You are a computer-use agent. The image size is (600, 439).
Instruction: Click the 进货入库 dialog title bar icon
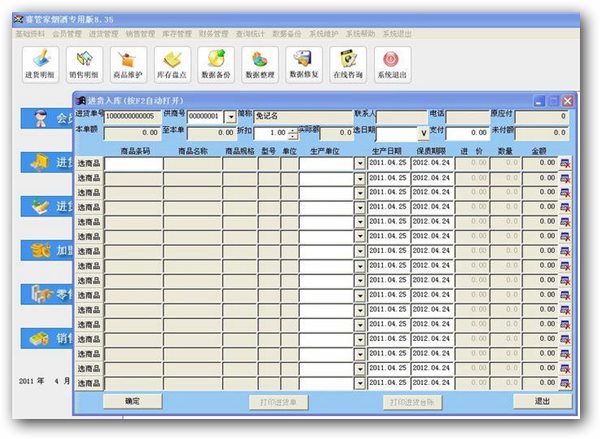point(81,101)
